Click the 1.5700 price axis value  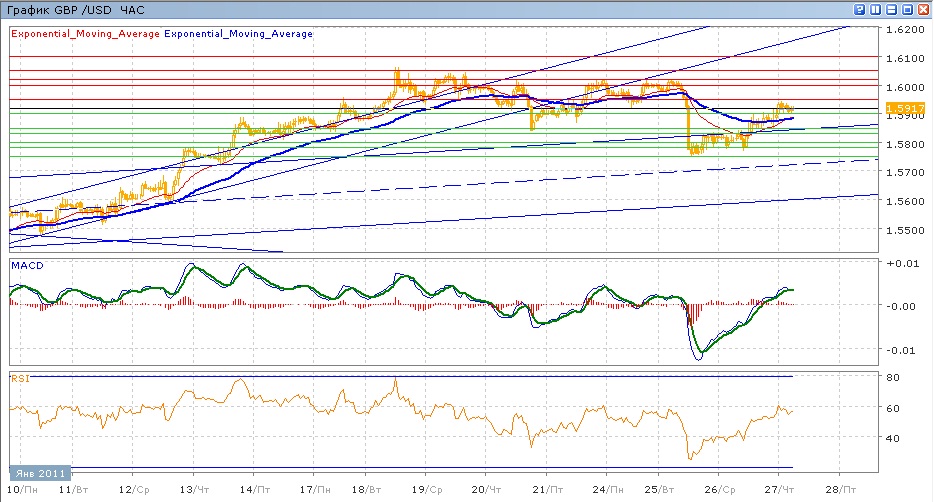pyautogui.click(x=905, y=173)
